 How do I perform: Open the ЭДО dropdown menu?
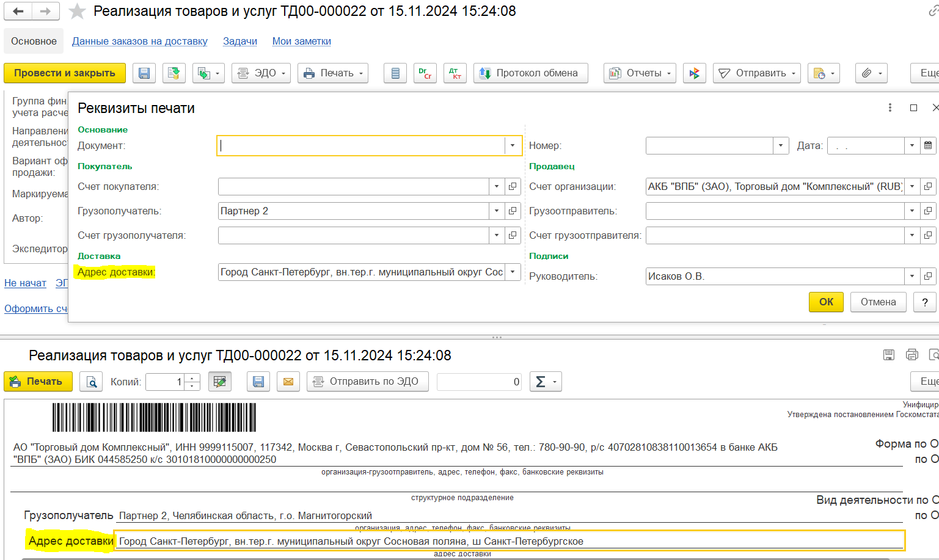coord(261,73)
